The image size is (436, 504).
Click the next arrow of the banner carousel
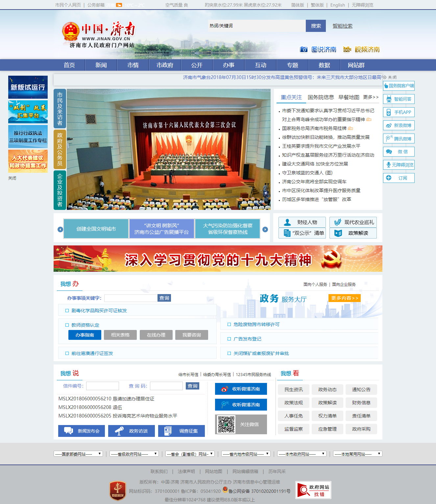tap(265, 229)
